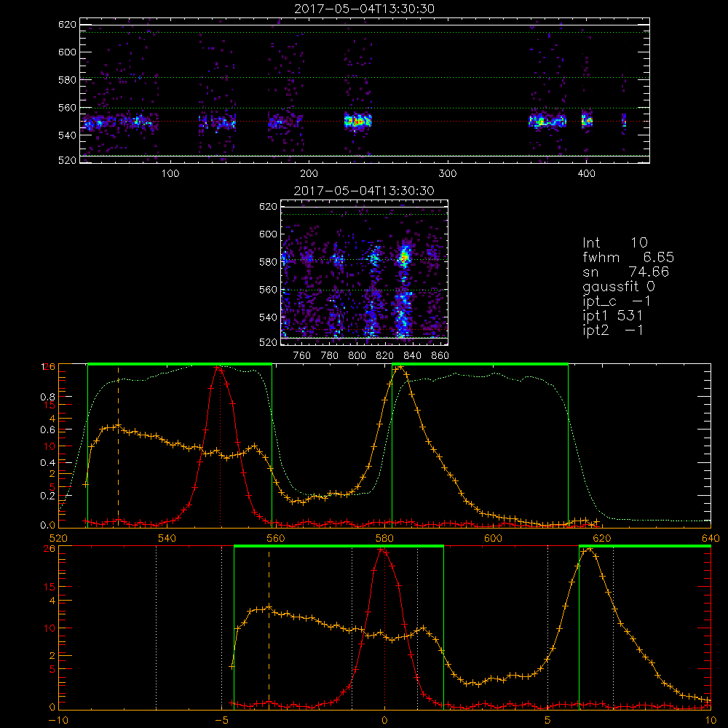728x728 pixels.
Task: Click the dashed orange vertical line in bottom plot
Action: point(269,627)
